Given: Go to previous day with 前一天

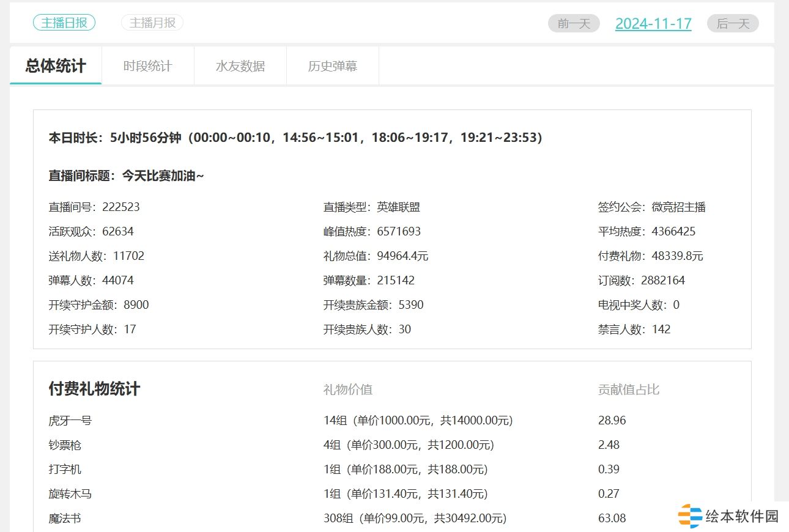Looking at the screenshot, I should (574, 24).
